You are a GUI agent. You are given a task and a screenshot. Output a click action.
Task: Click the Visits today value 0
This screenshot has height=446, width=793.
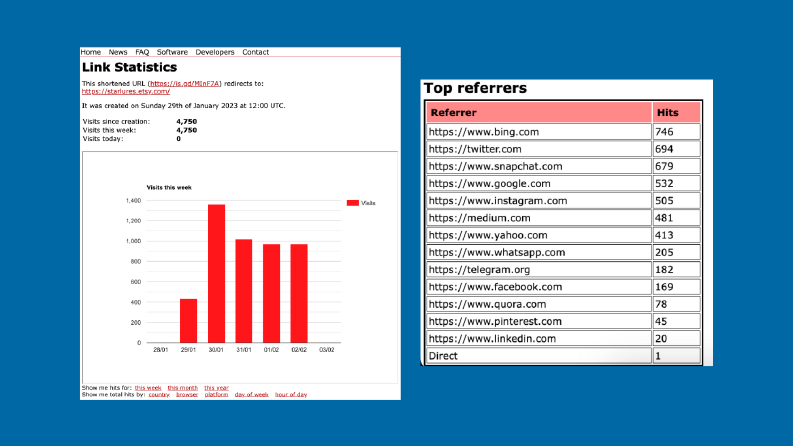point(179,139)
